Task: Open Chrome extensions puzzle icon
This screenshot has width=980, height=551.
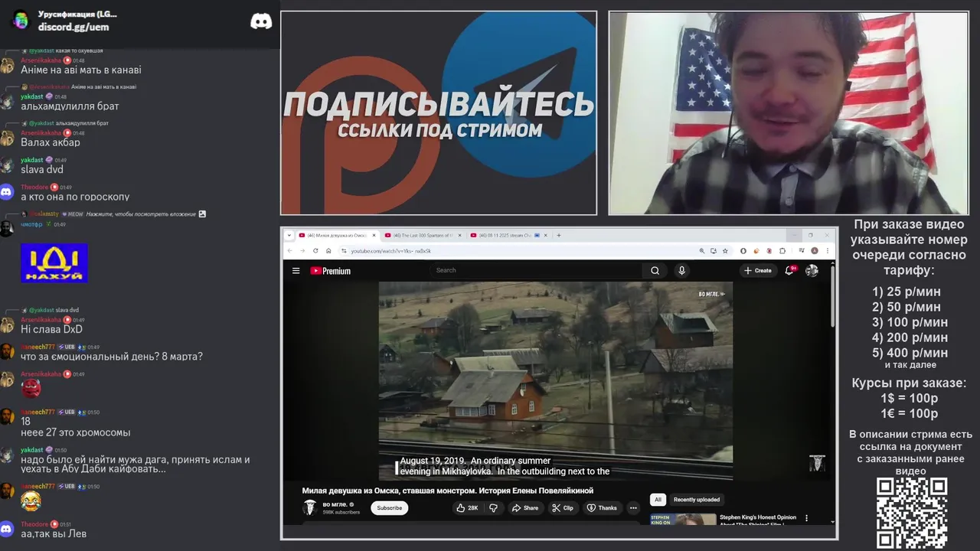Action: point(782,250)
